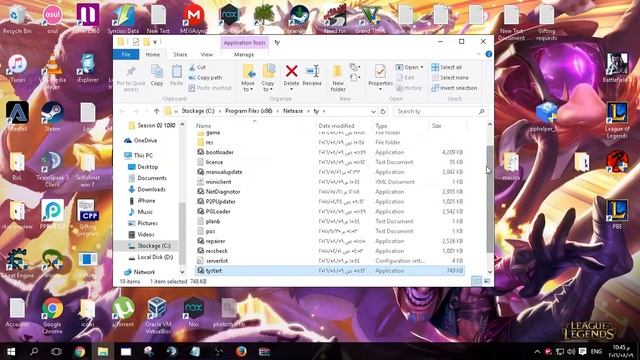Image resolution: width=640 pixels, height=360 pixels.
Task: Click Select all in the ribbon
Action: (x=447, y=67)
